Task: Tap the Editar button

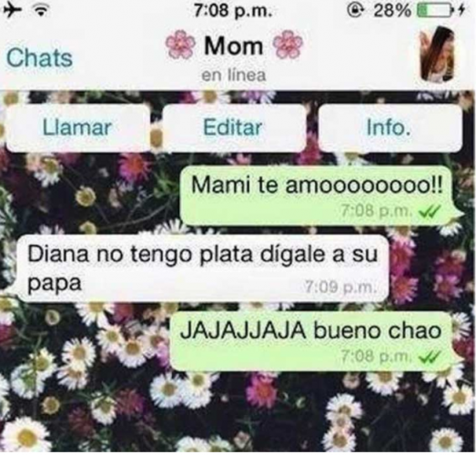Action: [x=233, y=127]
